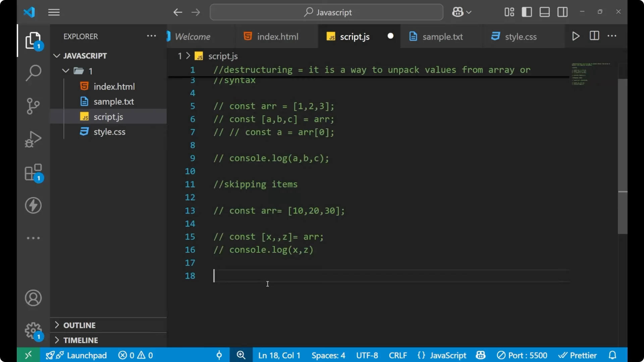Run script.js with the play button

click(x=576, y=36)
